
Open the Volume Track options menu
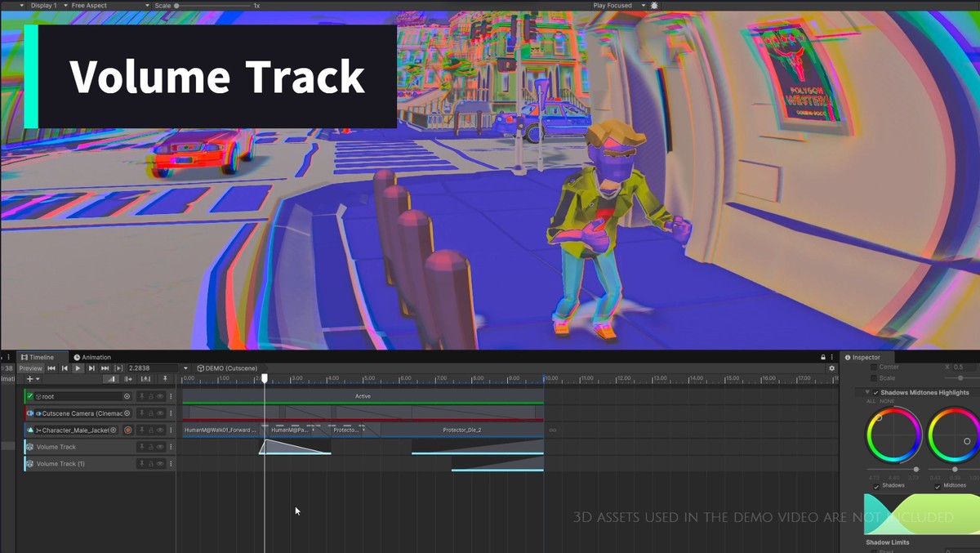coord(171,447)
